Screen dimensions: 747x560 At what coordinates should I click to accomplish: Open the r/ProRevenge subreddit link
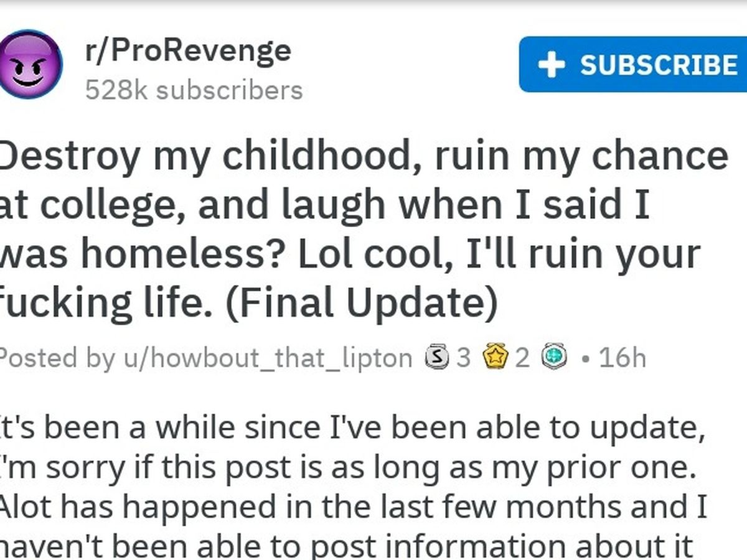(x=188, y=50)
